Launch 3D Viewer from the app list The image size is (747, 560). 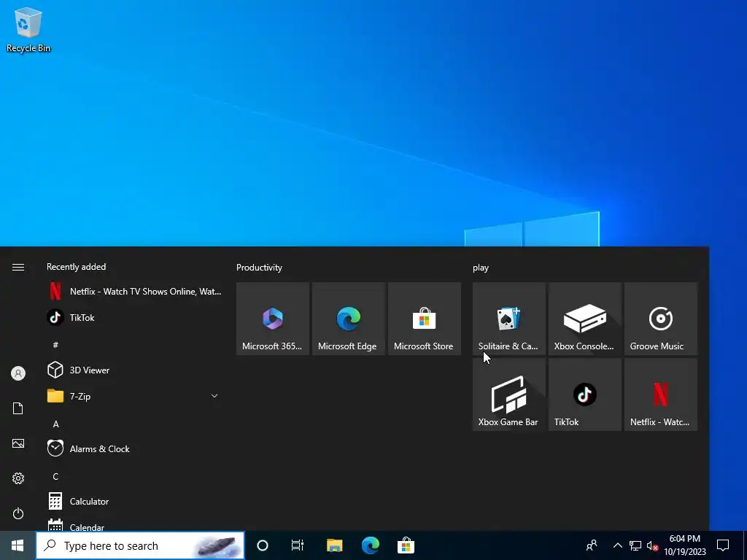point(135,370)
